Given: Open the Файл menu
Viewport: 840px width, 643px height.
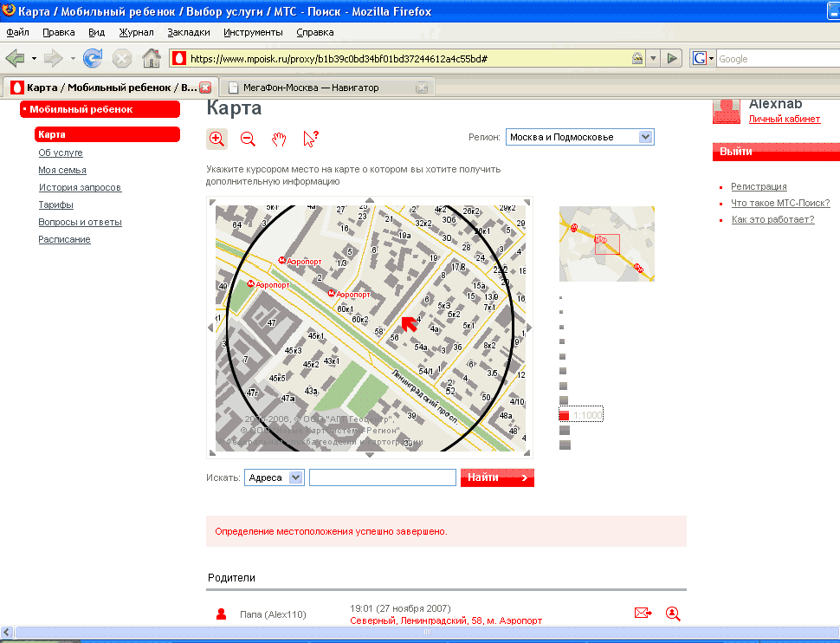Looking at the screenshot, I should point(17,32).
